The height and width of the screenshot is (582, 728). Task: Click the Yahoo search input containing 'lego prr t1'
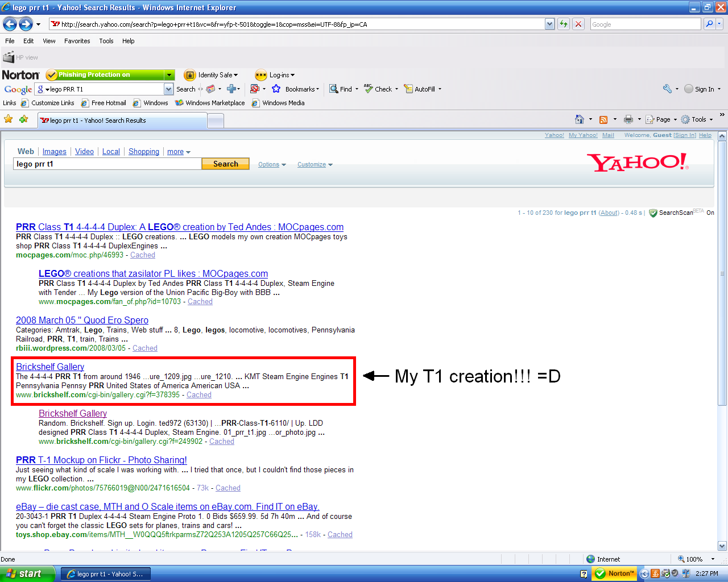point(107,164)
